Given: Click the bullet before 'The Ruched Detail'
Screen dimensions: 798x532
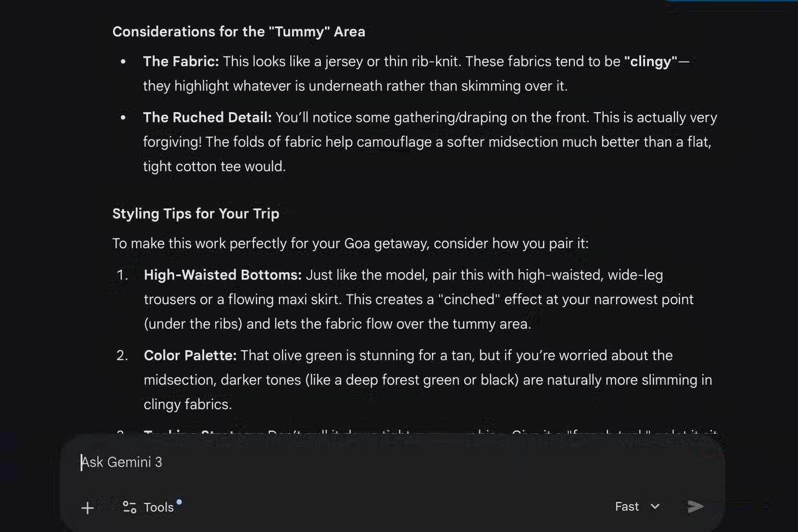Looking at the screenshot, I should pos(123,118).
